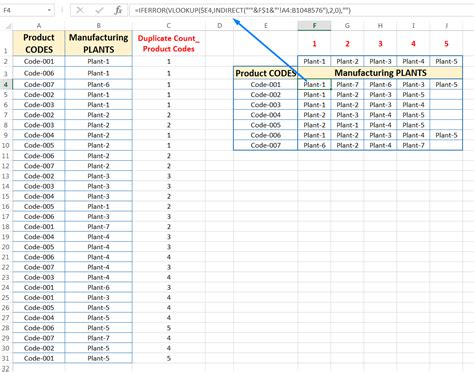Click the Select All corner triangle
Screen dimensions: 474x372
point(7,26)
